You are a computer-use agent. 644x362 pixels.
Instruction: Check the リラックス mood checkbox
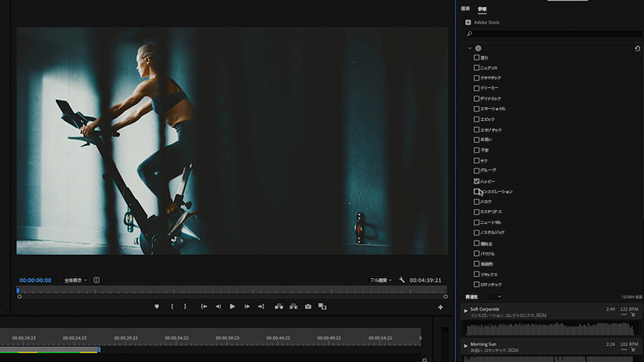(477, 274)
